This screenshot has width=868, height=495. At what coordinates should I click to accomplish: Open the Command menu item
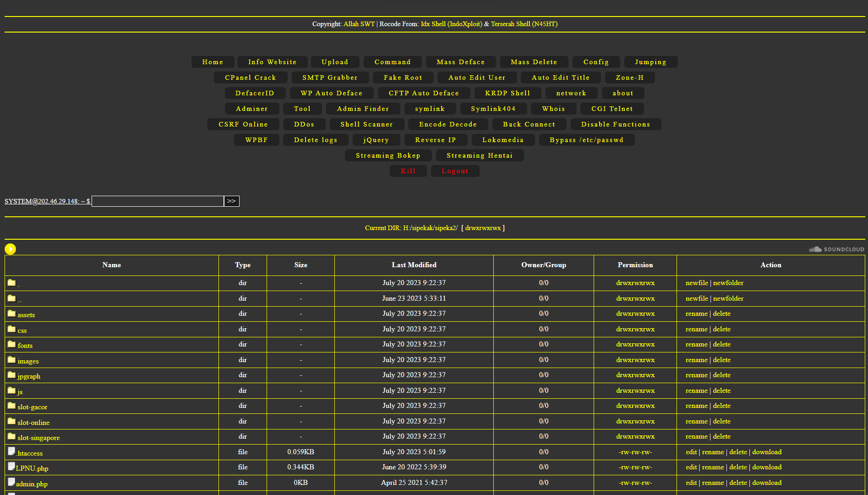tap(393, 62)
